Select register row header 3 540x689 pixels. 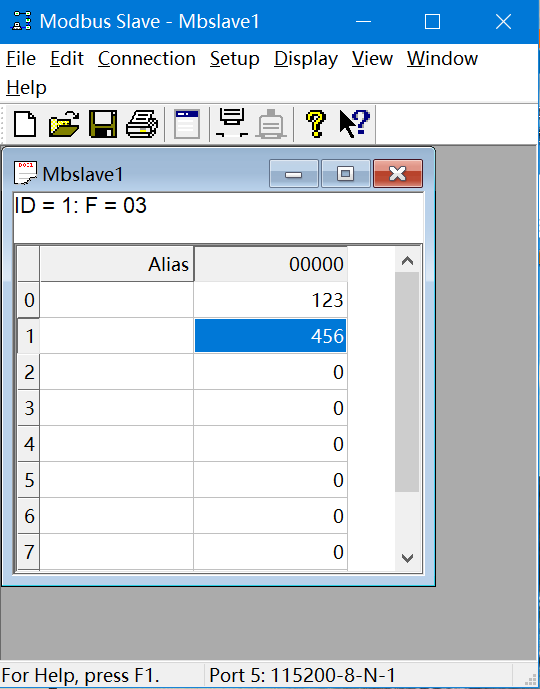point(29,408)
